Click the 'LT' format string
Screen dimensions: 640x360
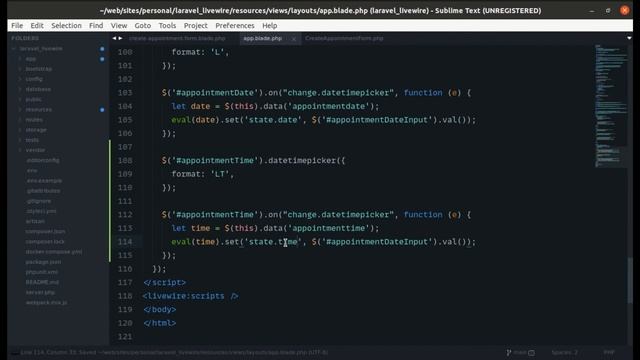pos(220,174)
